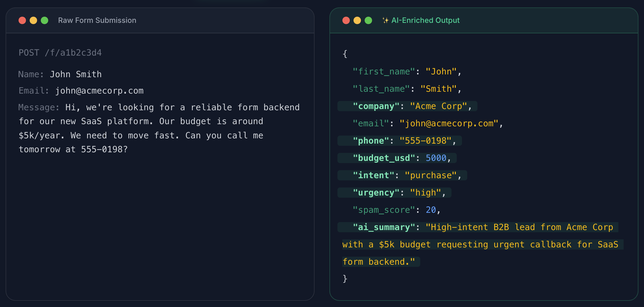Click green maximize dot in Raw Form Submission window
This screenshot has width=644, height=307.
coord(44,20)
